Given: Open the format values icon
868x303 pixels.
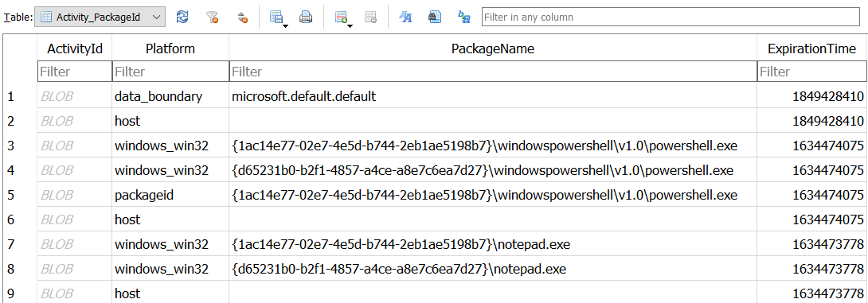Looking at the screenshot, I should click(x=406, y=17).
